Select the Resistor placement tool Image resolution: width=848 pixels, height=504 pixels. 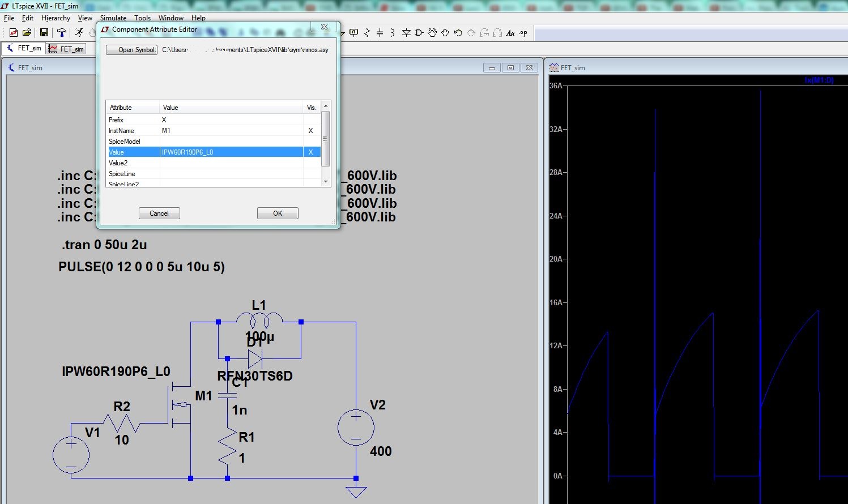coord(367,33)
